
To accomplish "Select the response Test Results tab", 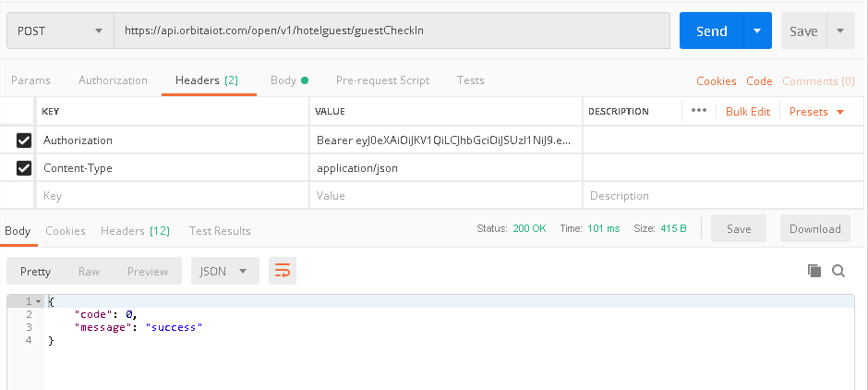I will (220, 230).
